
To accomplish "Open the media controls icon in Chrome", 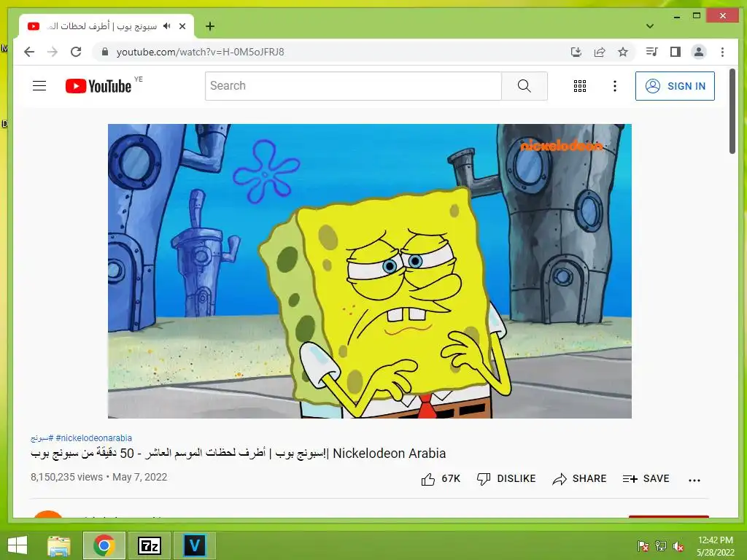I will [x=651, y=52].
